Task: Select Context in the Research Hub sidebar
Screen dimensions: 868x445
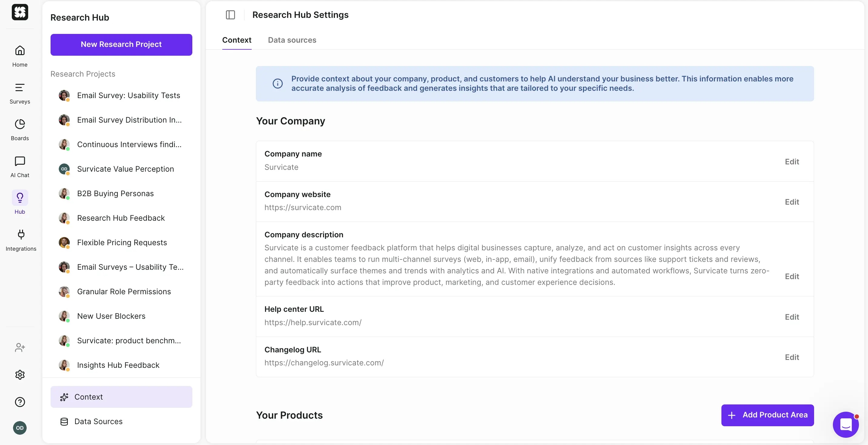Action: 121,397
